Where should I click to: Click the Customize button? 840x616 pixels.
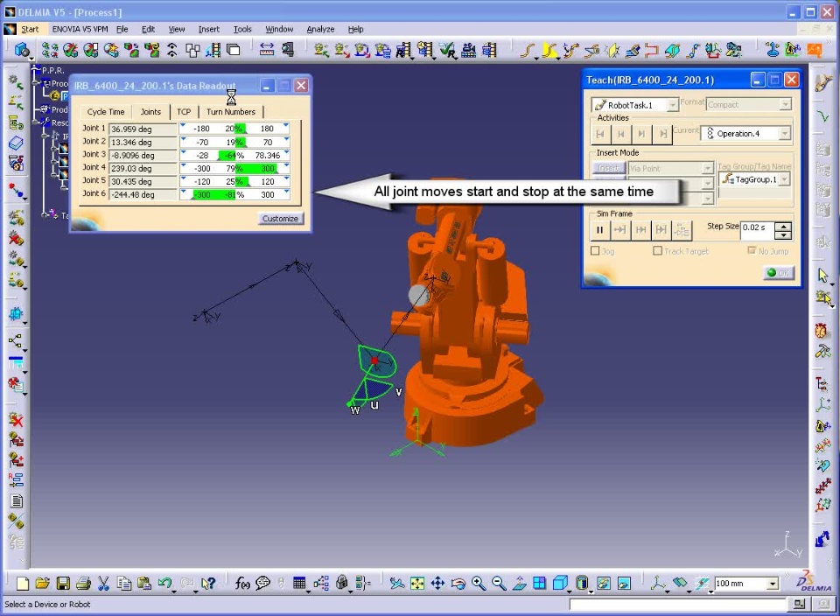[x=280, y=219]
